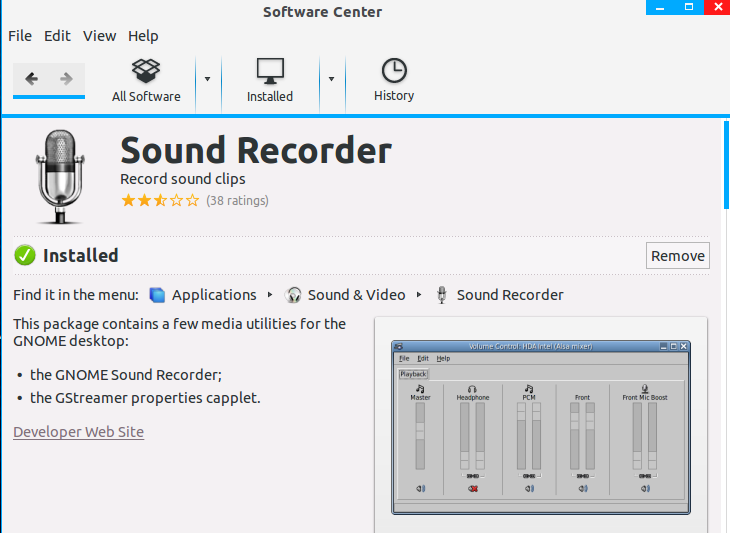The height and width of the screenshot is (533, 730).
Task: Click the Sound Recorder microphone icon
Action: point(59,175)
